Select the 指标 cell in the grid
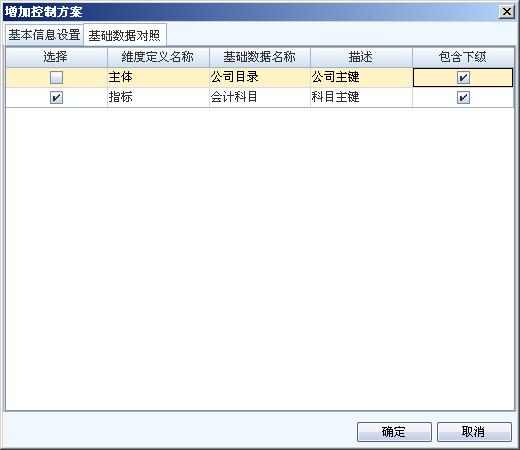The height and width of the screenshot is (450, 520). (x=158, y=97)
